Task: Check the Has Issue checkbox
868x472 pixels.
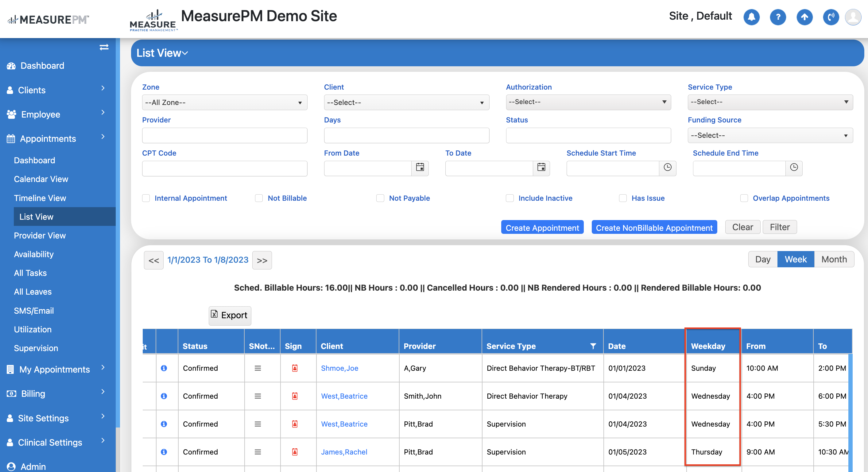Action: coord(623,198)
